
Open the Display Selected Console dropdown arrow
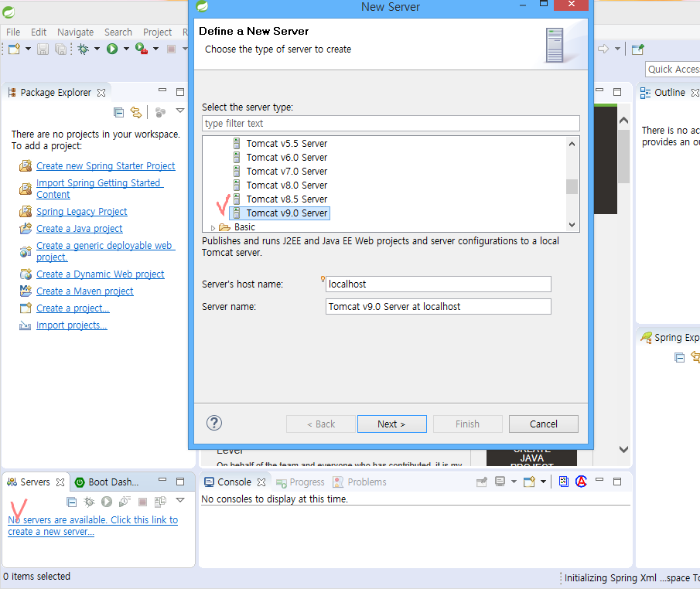click(x=514, y=482)
